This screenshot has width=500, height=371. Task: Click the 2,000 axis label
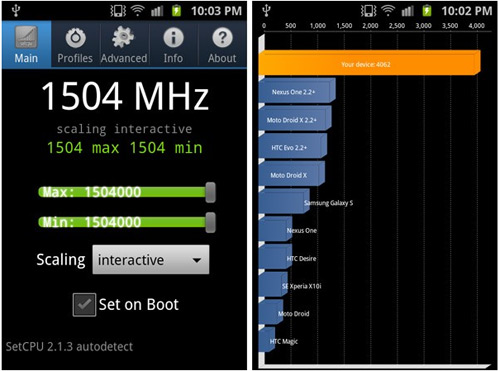click(370, 26)
